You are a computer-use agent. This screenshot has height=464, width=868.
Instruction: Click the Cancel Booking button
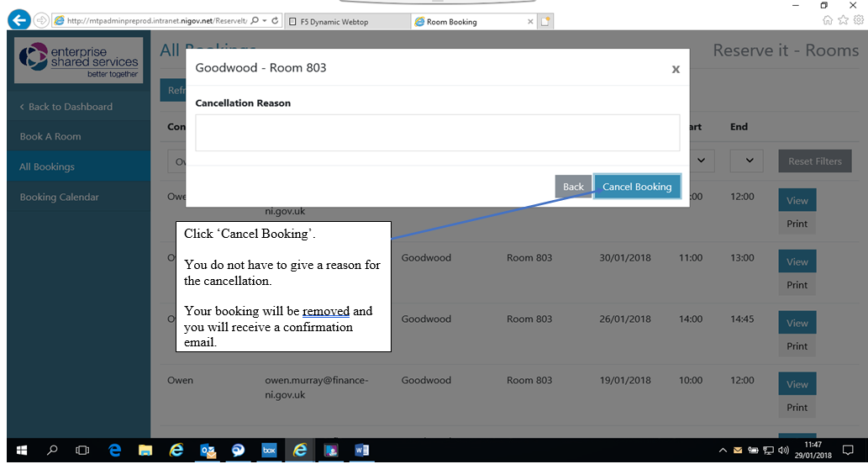click(x=637, y=187)
